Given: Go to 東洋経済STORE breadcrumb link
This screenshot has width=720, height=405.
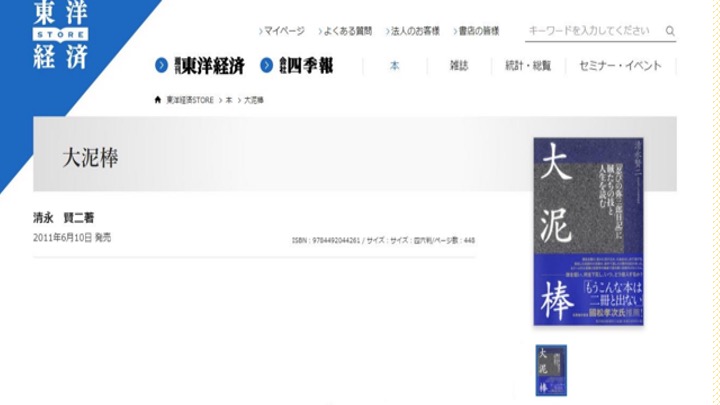Looking at the screenshot, I should (x=190, y=100).
